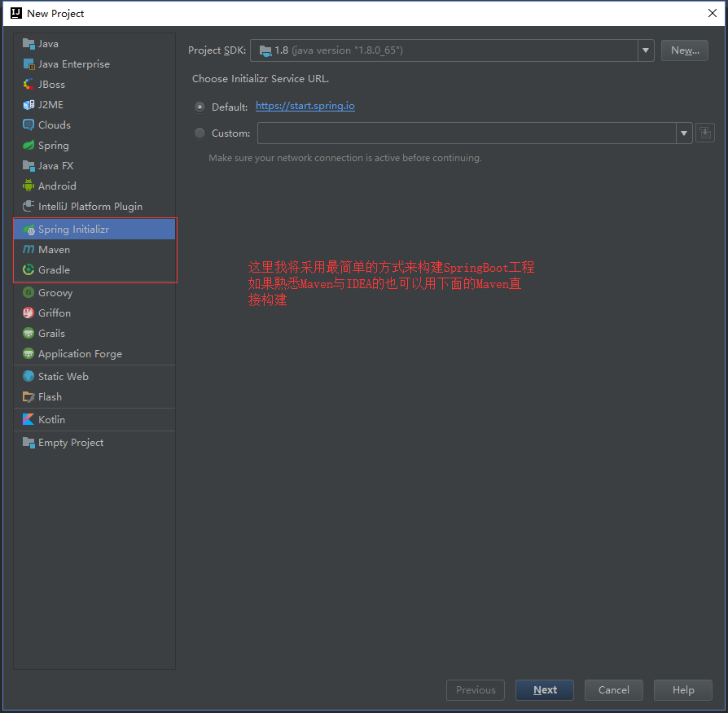This screenshot has height=713, width=728.
Task: Click the Kotlin logo icon
Action: pyautogui.click(x=29, y=420)
